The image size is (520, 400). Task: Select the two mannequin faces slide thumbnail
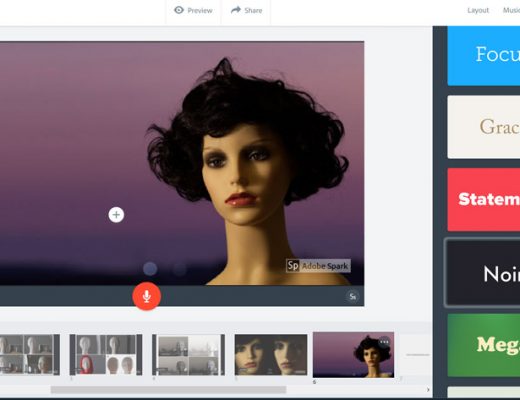[271, 355]
